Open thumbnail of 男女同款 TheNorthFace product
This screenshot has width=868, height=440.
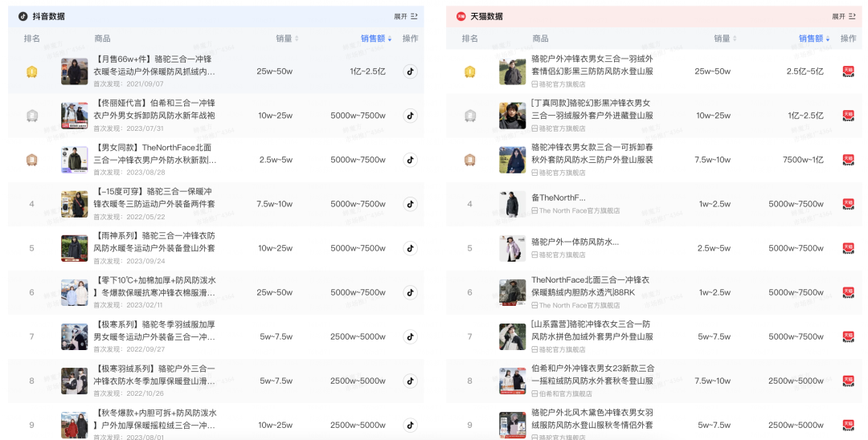coord(75,160)
